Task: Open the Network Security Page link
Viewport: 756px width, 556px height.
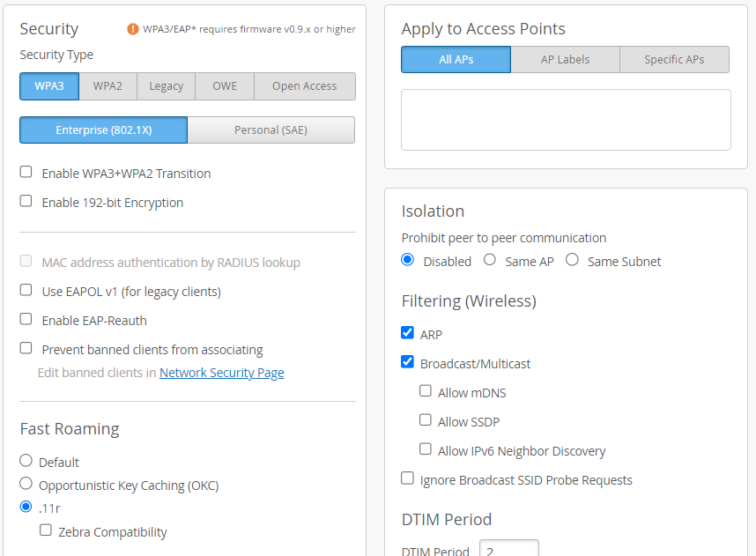Action: [221, 373]
